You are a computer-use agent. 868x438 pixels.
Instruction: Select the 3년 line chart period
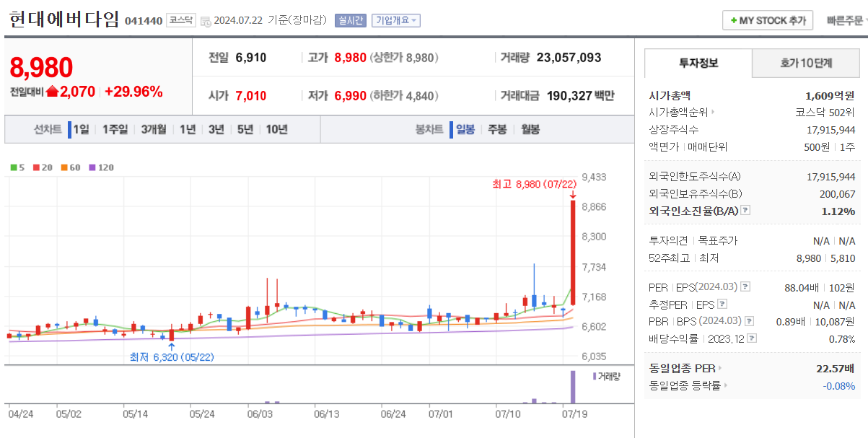point(216,130)
